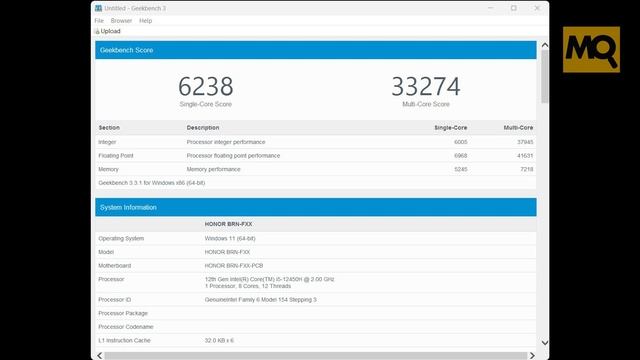Click the Motherboard label
The image size is (640, 360).
point(115,266)
